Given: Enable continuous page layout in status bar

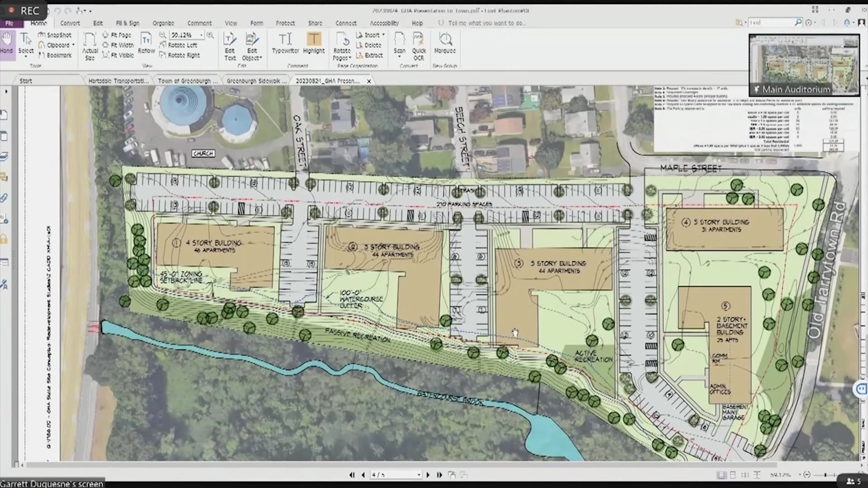Looking at the screenshot, I should coord(733,475).
